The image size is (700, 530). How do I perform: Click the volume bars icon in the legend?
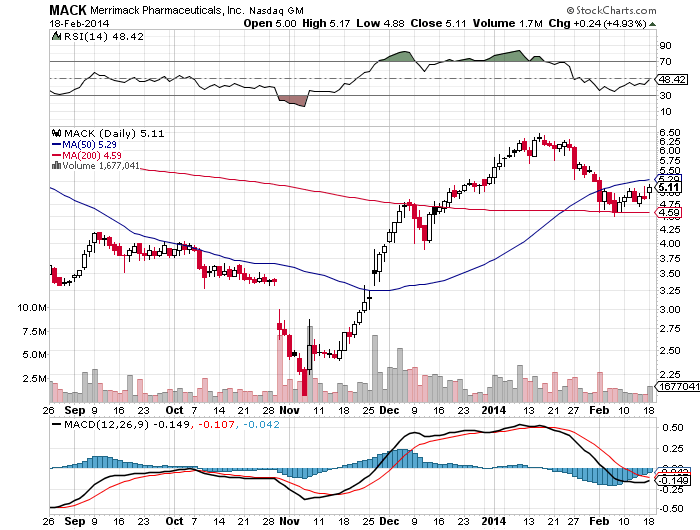pyautogui.click(x=56, y=166)
